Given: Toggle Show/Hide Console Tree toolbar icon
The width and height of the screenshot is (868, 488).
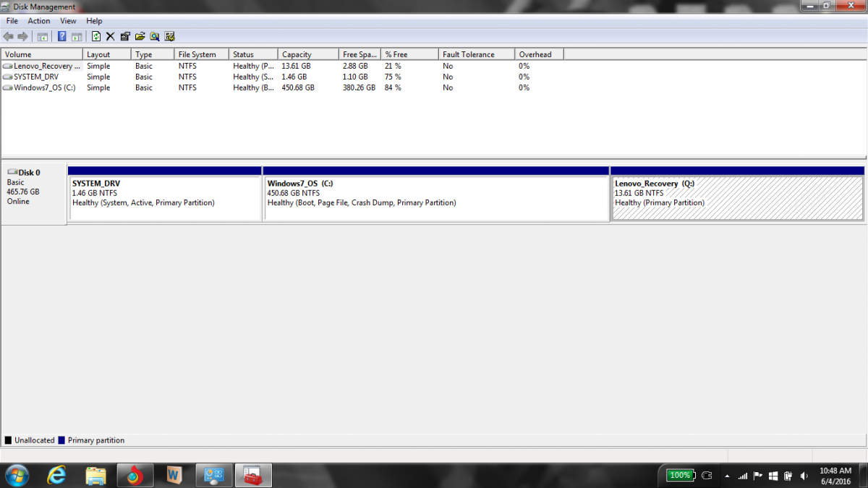Looking at the screenshot, I should [43, 36].
